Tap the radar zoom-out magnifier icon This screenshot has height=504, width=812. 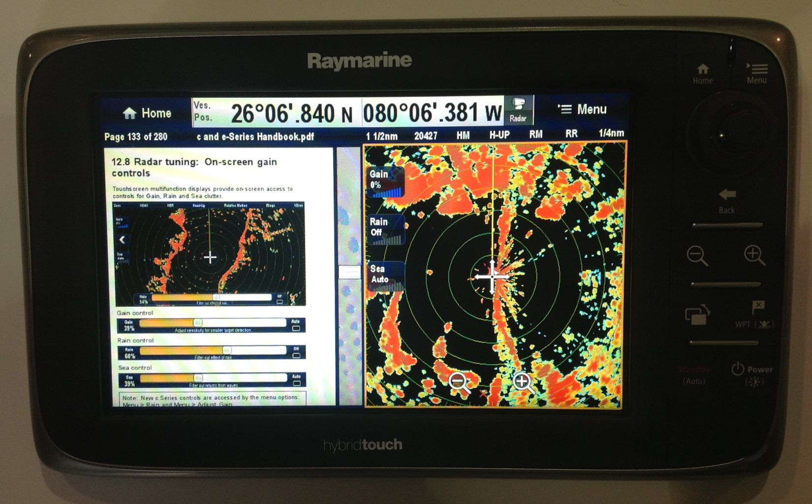(x=460, y=382)
